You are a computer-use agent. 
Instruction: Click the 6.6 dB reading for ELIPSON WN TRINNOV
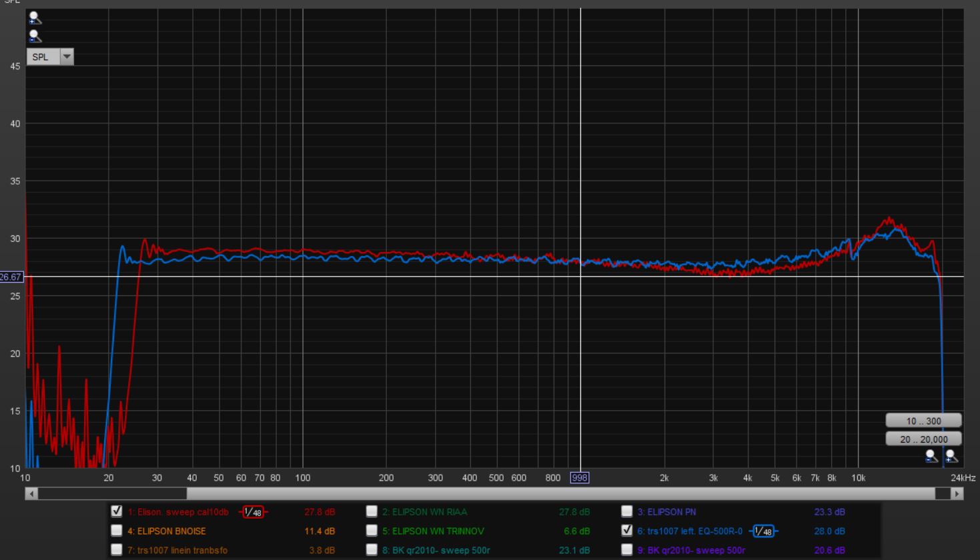(576, 531)
